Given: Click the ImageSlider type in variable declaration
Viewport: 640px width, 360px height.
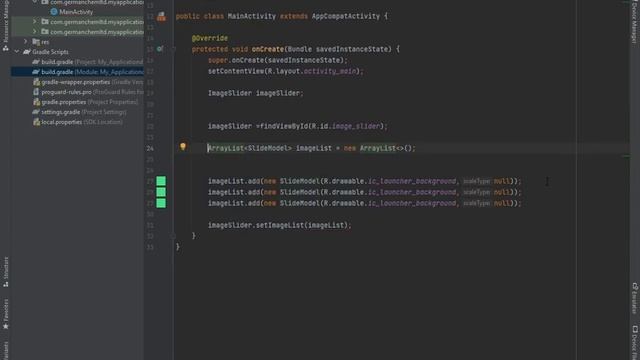Looking at the screenshot, I should click(x=230, y=93).
